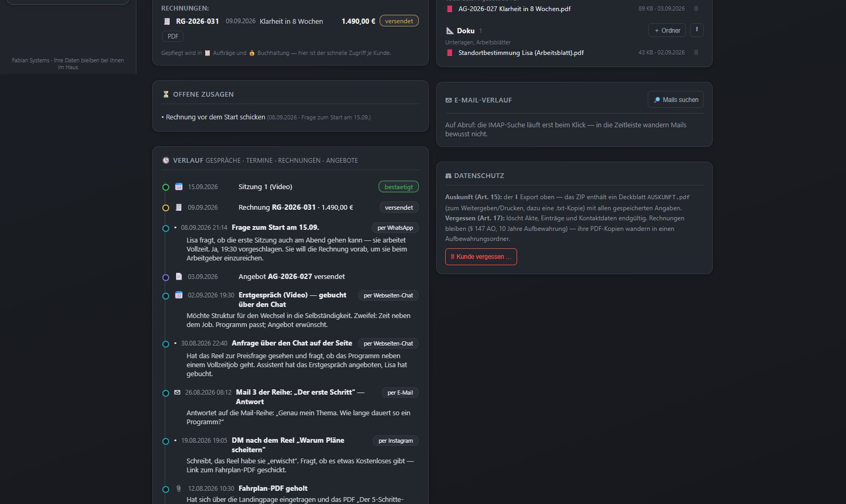
Task: Click trash icon beside Standortbestimmung Lisa PDF
Action: [696, 52]
